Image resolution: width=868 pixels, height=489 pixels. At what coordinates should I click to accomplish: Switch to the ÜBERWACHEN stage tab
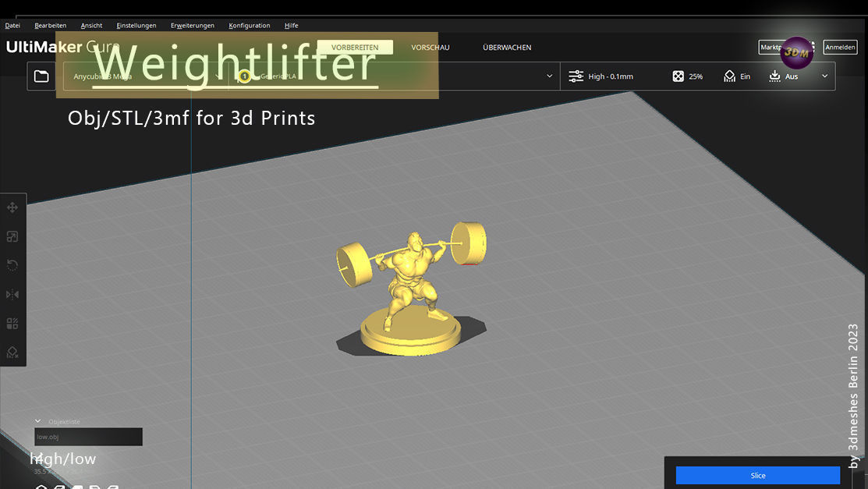pyautogui.click(x=506, y=48)
